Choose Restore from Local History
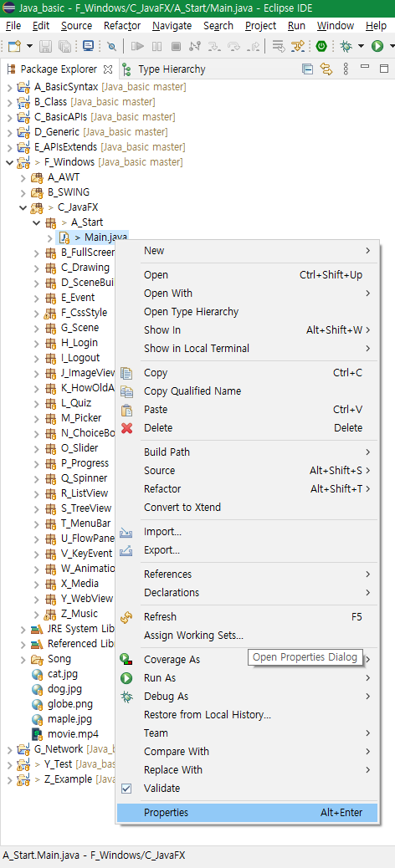Screen dimensions: 395x868 247,715
